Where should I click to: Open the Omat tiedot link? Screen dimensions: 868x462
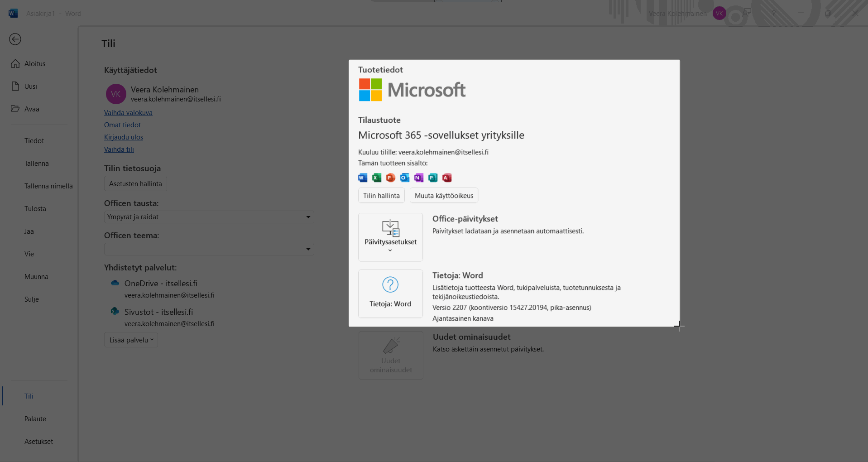[x=122, y=125]
